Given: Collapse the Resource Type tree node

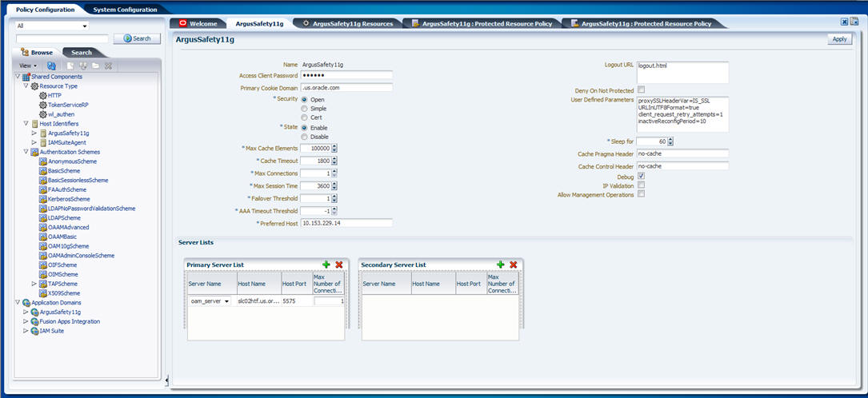Looking at the screenshot, I should click(x=26, y=86).
